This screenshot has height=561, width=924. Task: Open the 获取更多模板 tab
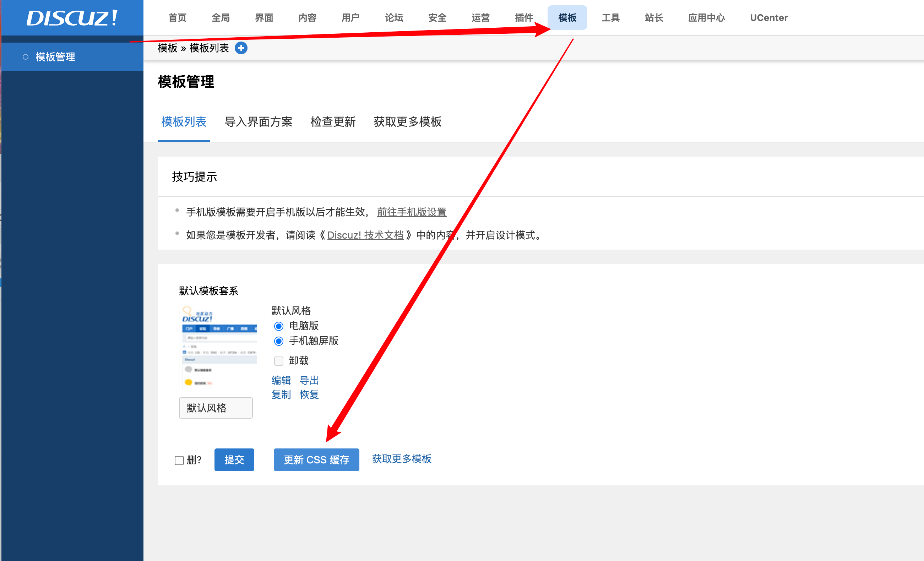[407, 122]
